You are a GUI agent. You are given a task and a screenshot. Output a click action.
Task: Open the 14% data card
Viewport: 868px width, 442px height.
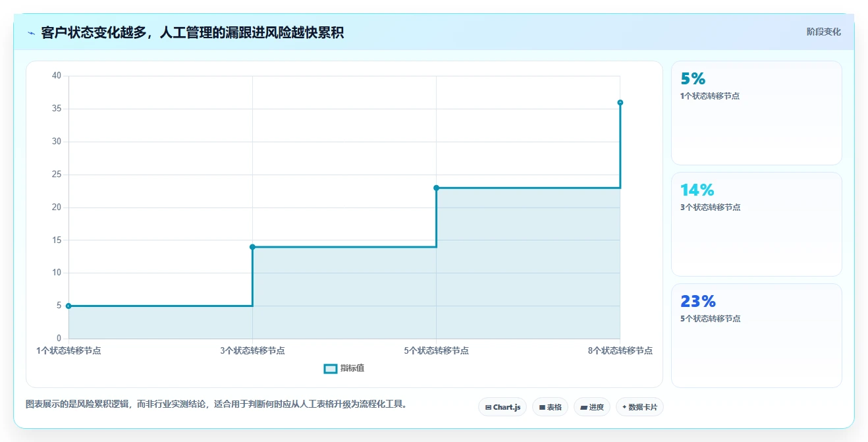[x=756, y=224]
